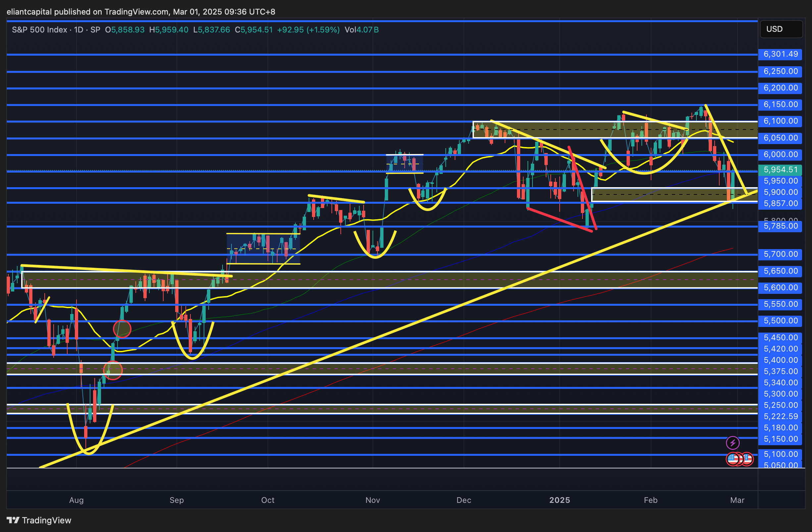Click the 5,785.00 price level label
The width and height of the screenshot is (812, 532).
click(x=780, y=226)
